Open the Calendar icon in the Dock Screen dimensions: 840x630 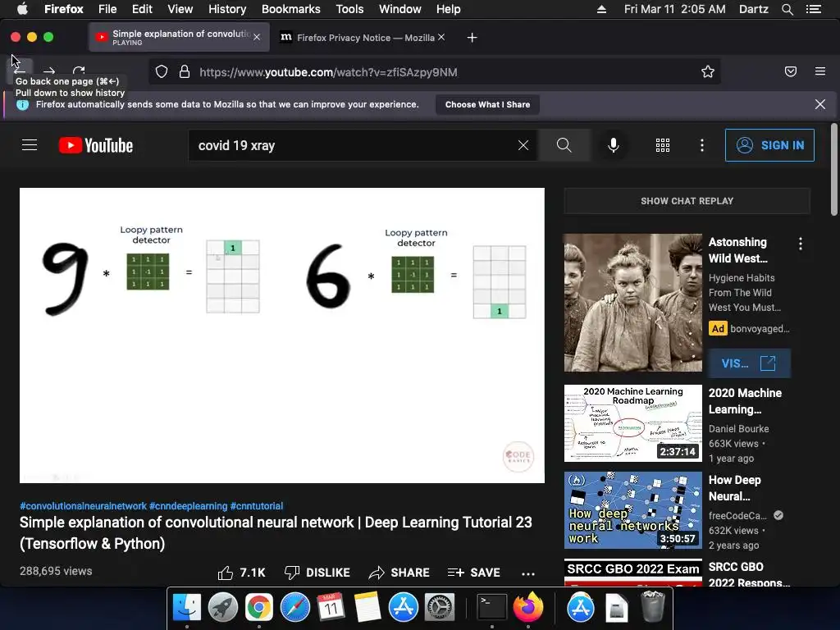331,608
